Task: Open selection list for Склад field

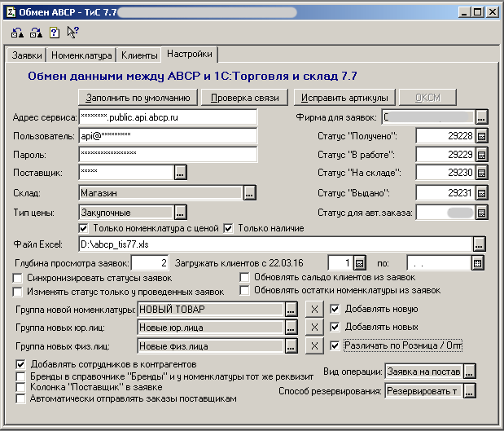Action: pos(249,193)
